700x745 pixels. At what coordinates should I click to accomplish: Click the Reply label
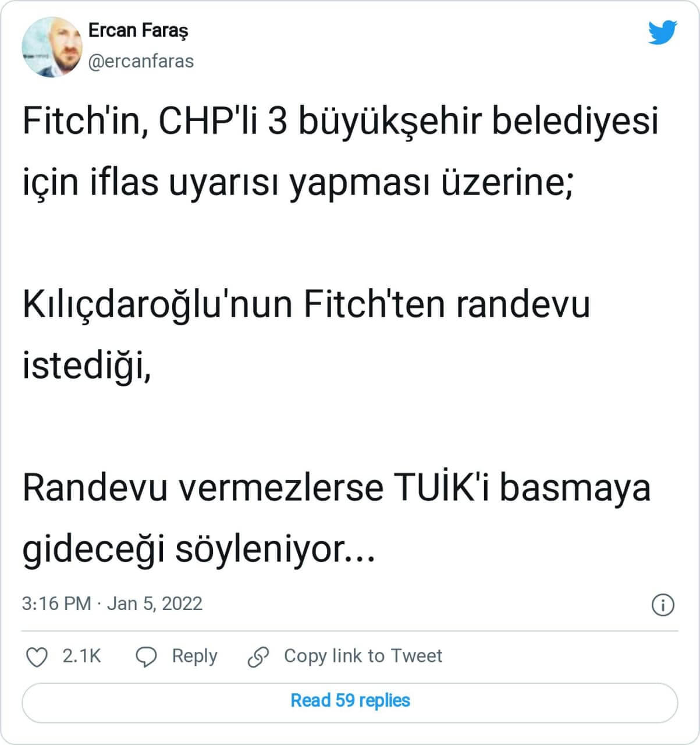[x=194, y=657]
